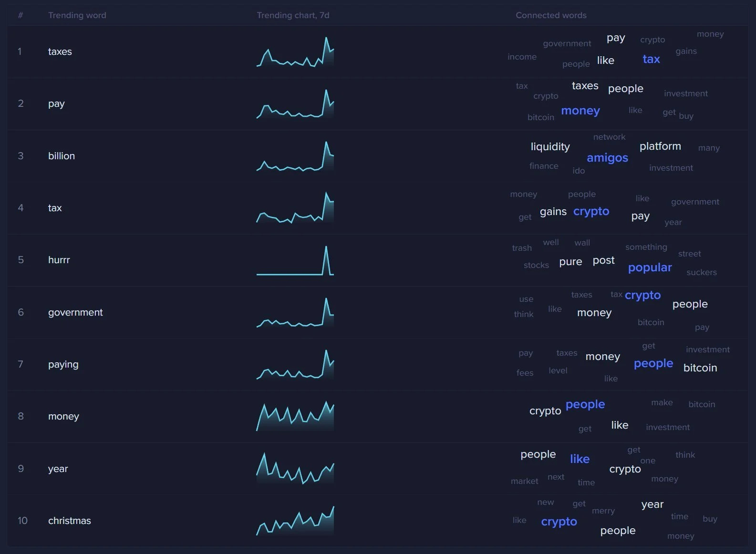This screenshot has height=554, width=756.
Task: Click the "#" rank column header
Action: 21,15
